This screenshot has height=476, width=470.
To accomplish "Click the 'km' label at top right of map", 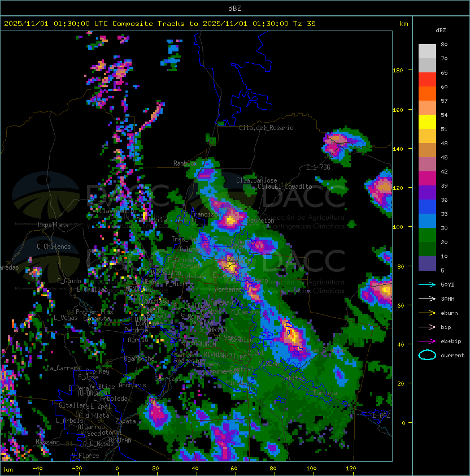I will [x=403, y=24].
